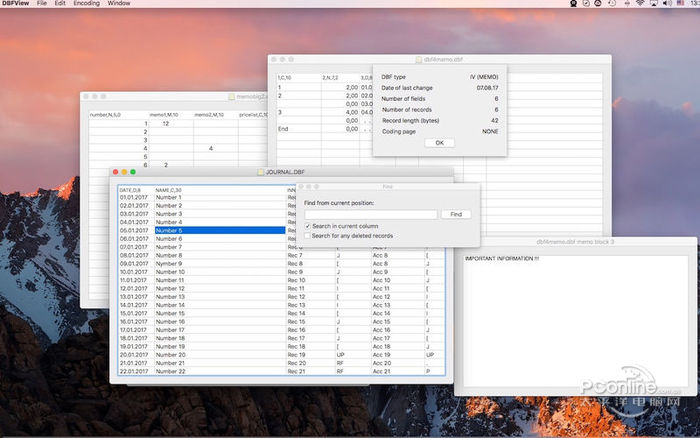The width and height of the screenshot is (700, 438).
Task: Click the Wi-Fi icon in menu bar
Action: [640, 3]
